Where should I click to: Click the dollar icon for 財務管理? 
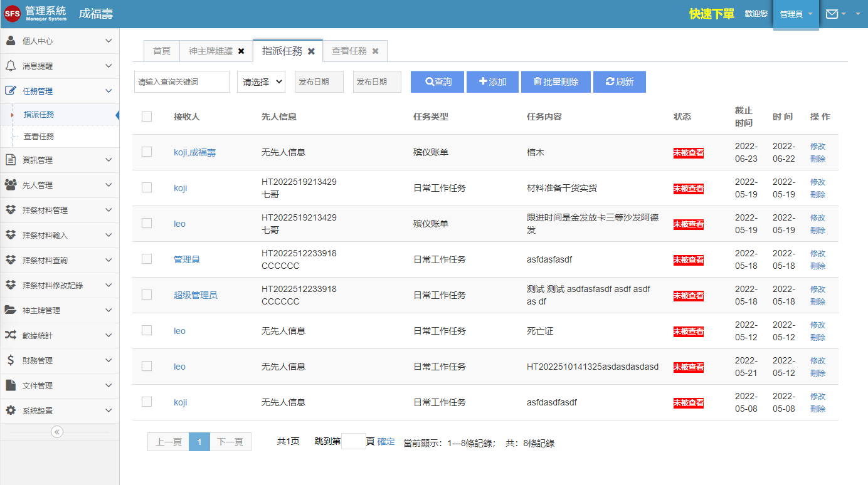[x=11, y=360]
